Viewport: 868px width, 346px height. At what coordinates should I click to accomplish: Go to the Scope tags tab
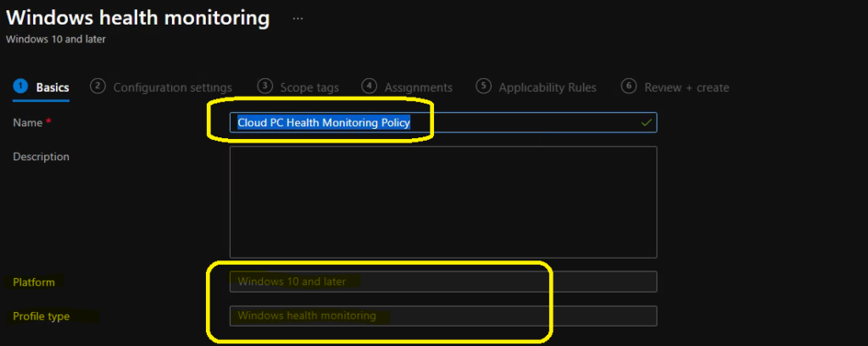point(309,87)
